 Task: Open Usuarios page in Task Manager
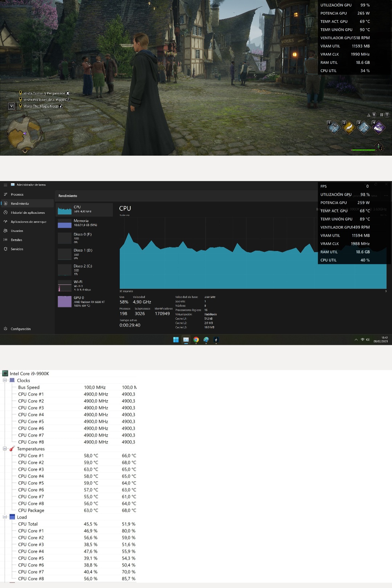click(17, 231)
